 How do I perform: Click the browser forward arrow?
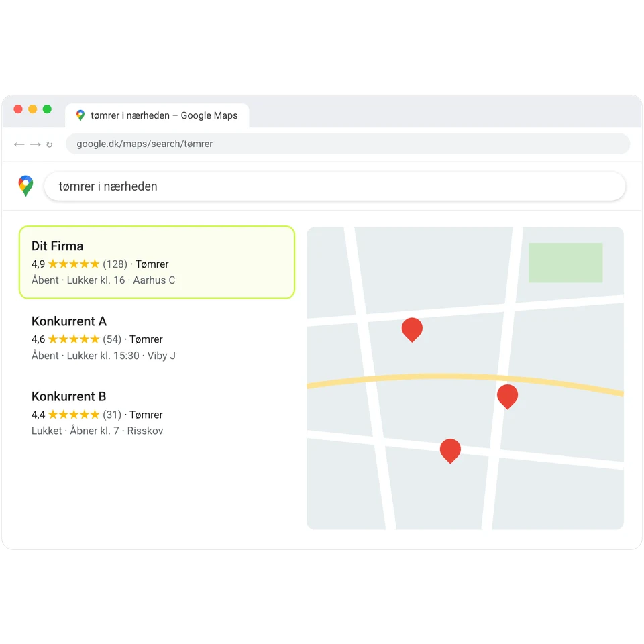[x=36, y=144]
